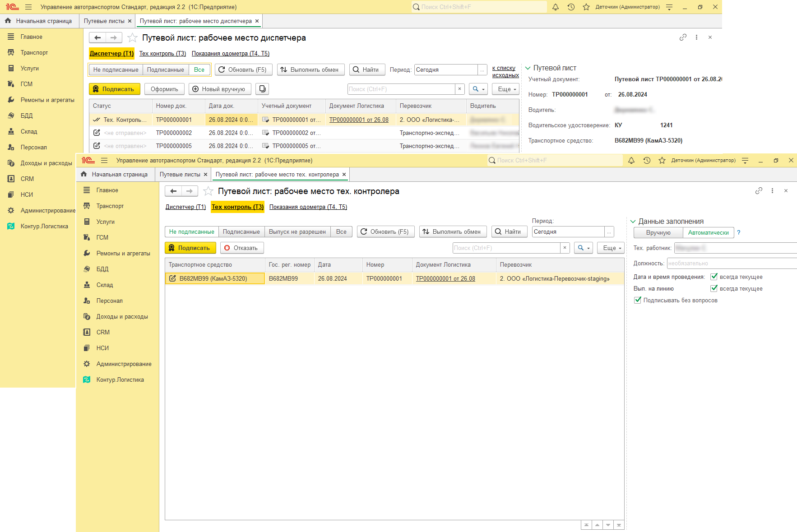Open history icon in tech controller window
This screenshot has height=532, width=797.
pos(647,161)
